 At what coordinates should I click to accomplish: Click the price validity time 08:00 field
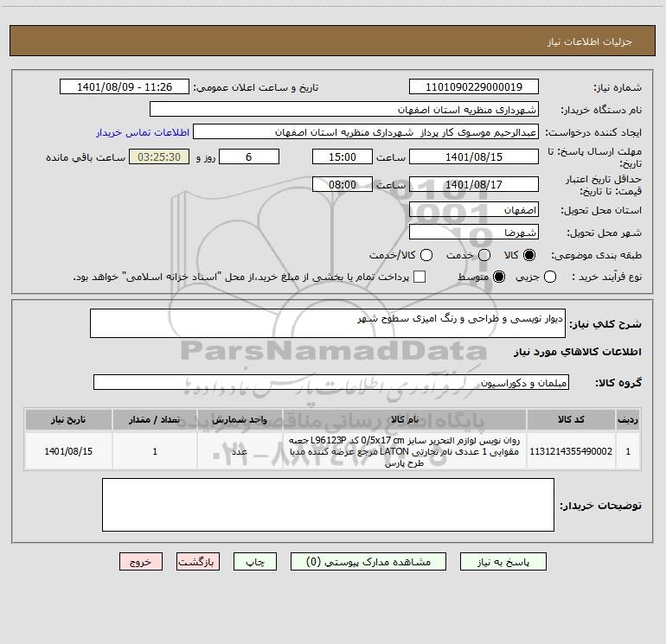tap(343, 184)
